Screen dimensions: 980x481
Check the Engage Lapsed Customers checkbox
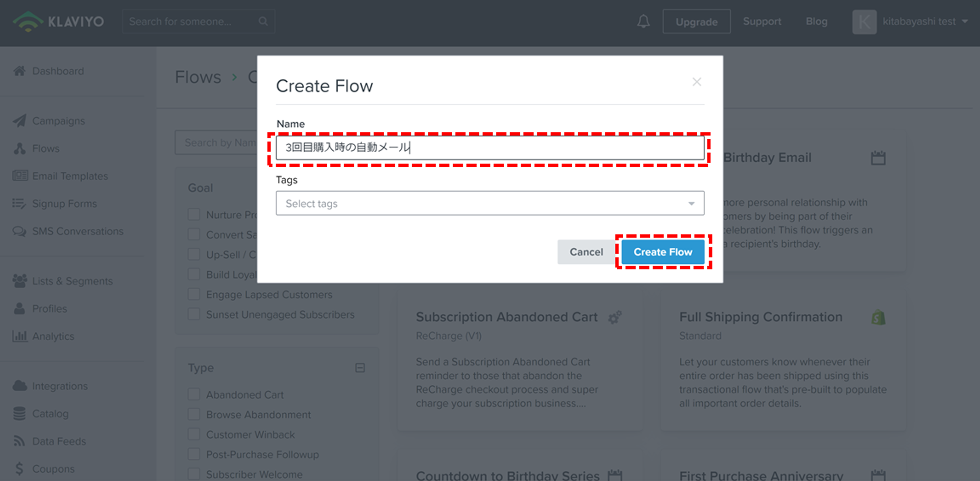pyautogui.click(x=194, y=295)
